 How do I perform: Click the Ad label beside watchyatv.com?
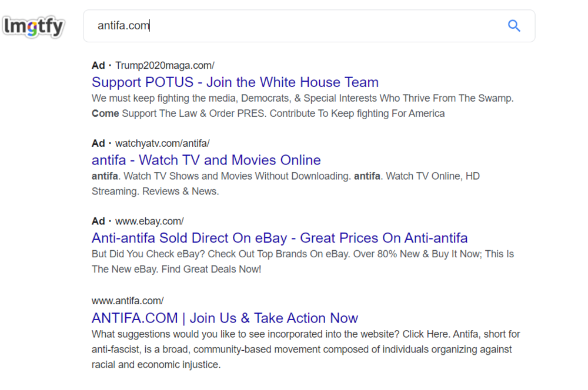coord(98,143)
